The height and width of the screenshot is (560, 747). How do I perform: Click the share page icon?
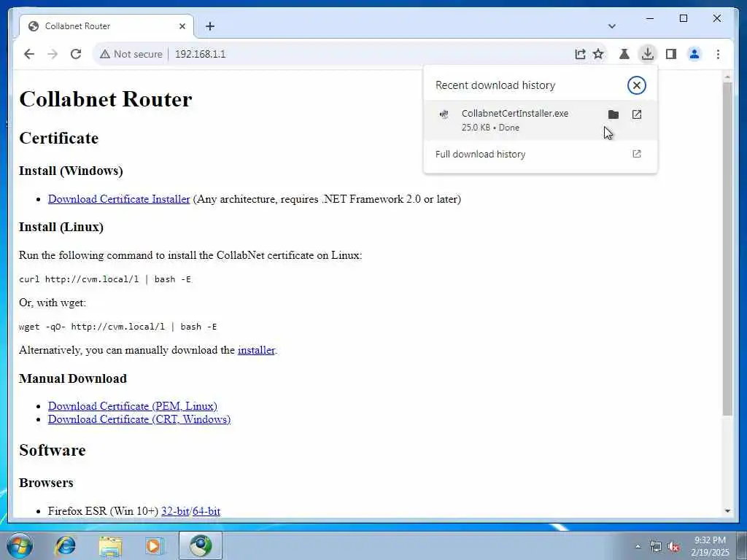click(580, 54)
